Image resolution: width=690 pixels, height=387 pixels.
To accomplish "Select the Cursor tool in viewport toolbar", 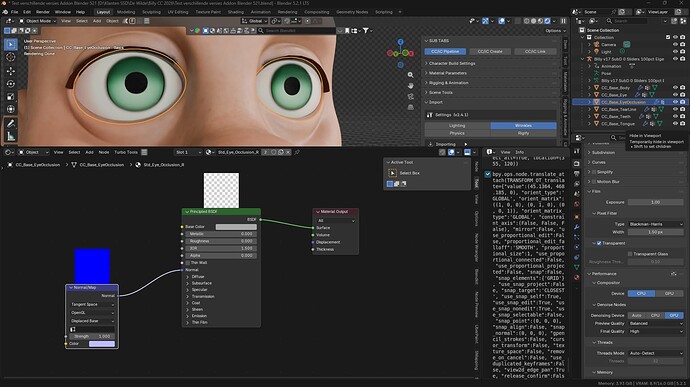I will [11, 57].
